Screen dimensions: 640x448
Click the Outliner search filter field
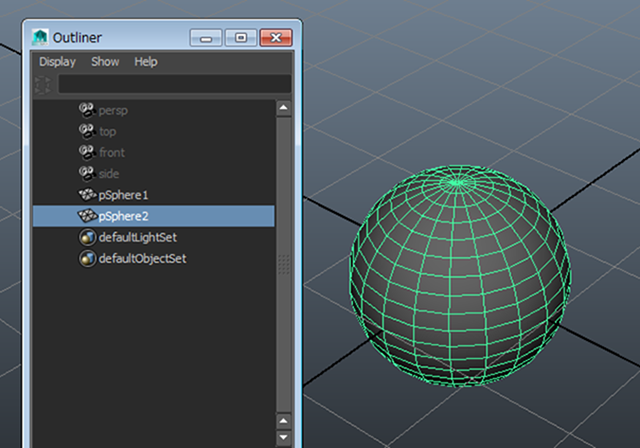point(175,84)
